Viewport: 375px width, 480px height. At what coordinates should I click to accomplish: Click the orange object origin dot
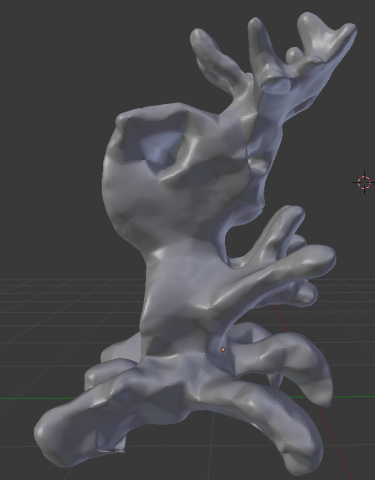tap(223, 349)
